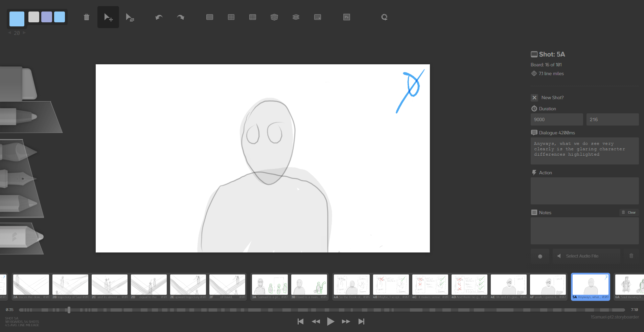The width and height of the screenshot is (644, 332).
Task: Select board thumbnail 3A Samuel is a pr...
Action: [270, 287]
